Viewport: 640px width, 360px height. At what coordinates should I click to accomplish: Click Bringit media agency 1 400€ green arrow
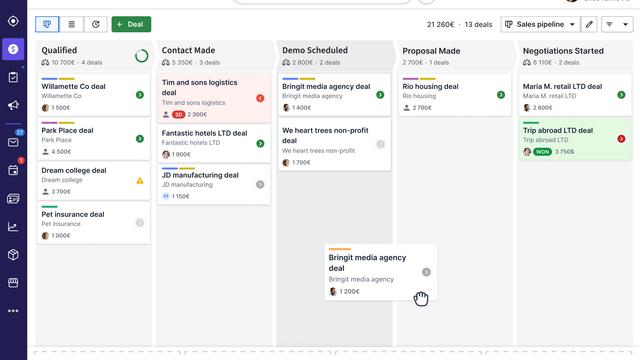[380, 95]
